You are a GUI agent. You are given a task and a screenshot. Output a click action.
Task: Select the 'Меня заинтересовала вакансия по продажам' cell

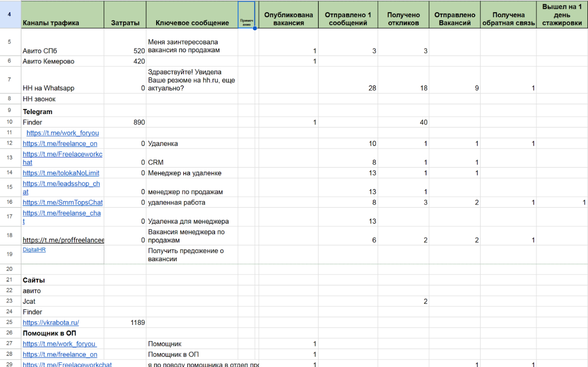coord(192,43)
